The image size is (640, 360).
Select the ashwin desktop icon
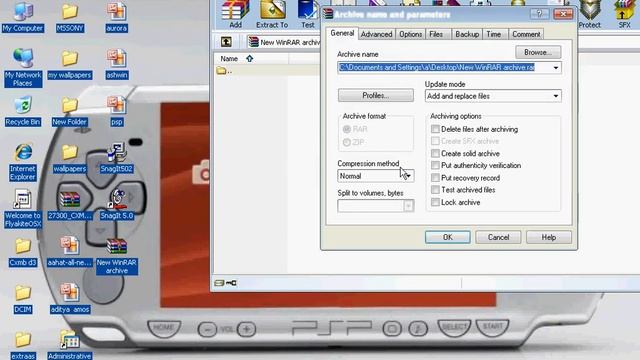point(116,64)
